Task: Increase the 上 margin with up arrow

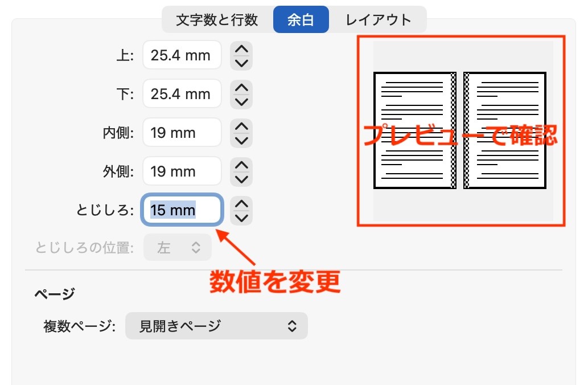Action: point(241,49)
